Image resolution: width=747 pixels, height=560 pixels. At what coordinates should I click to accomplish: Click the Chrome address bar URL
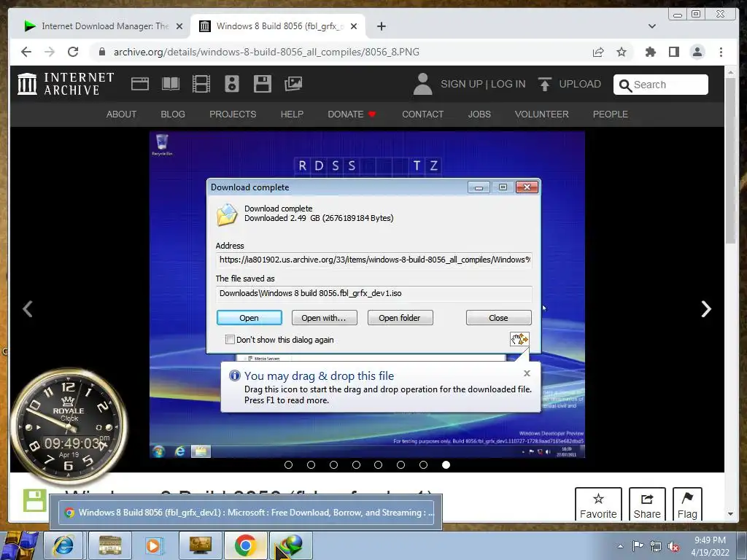pos(266,52)
